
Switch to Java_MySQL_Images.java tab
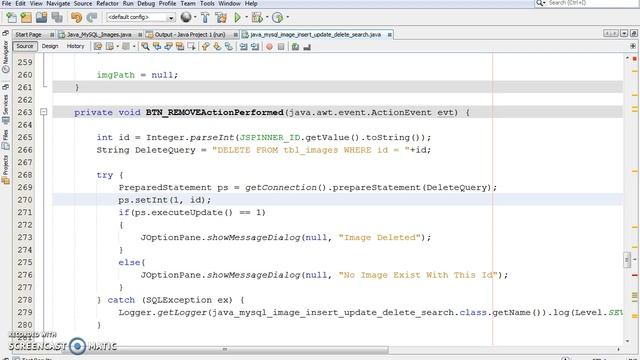[x=99, y=35]
